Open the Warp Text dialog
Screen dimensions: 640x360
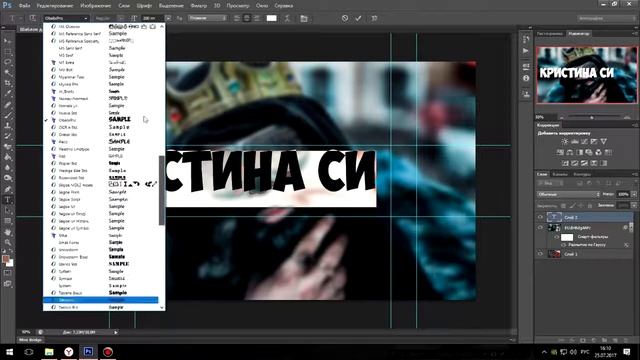pyautogui.click(x=287, y=18)
